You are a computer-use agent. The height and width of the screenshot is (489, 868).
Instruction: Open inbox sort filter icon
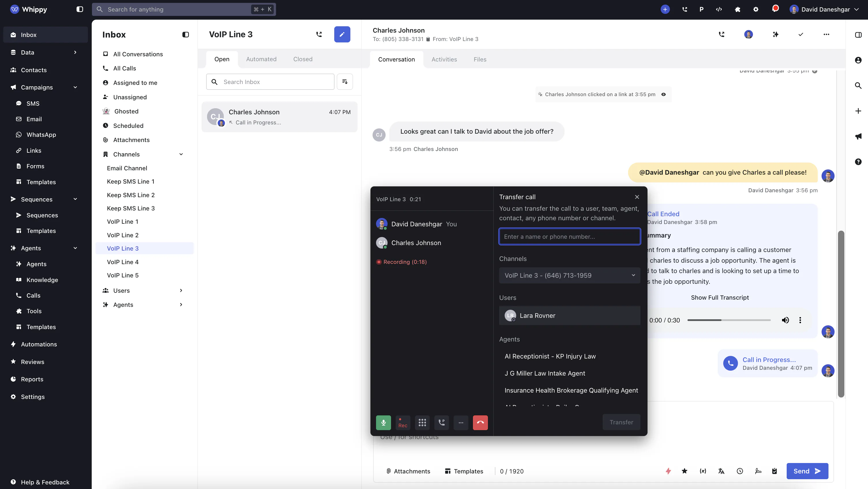345,82
